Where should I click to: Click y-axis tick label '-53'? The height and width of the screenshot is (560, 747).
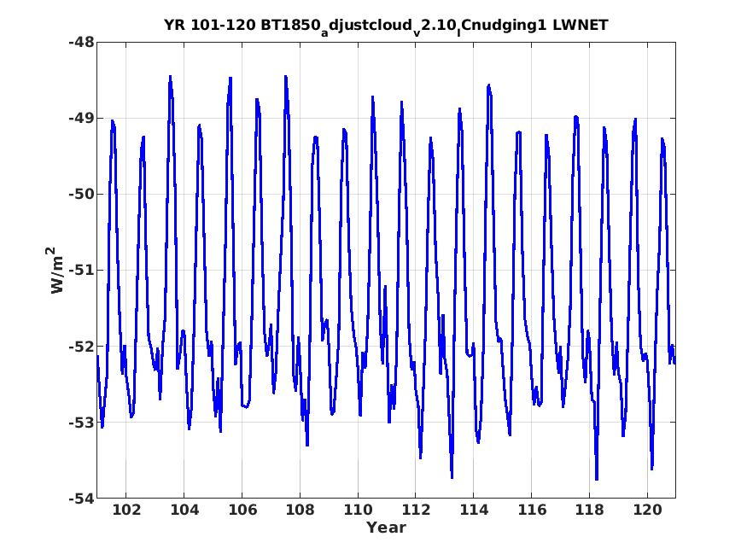pyautogui.click(x=81, y=422)
